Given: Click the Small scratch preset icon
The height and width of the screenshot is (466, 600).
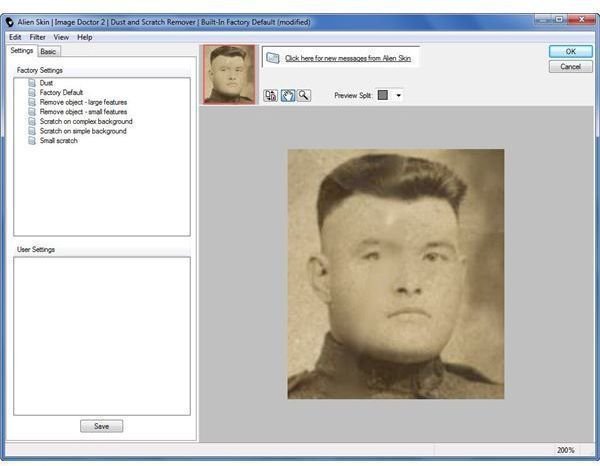Looking at the screenshot, I should 32,140.
